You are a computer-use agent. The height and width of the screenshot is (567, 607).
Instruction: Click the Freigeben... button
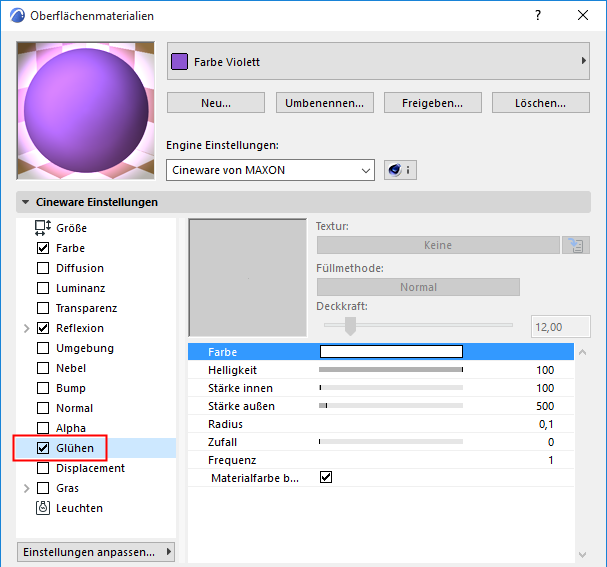[432, 103]
